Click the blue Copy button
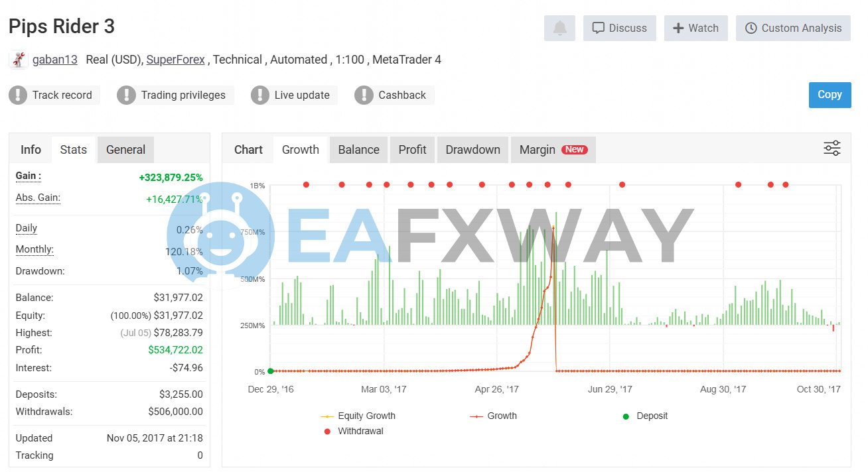The height and width of the screenshot is (472, 868). point(830,95)
